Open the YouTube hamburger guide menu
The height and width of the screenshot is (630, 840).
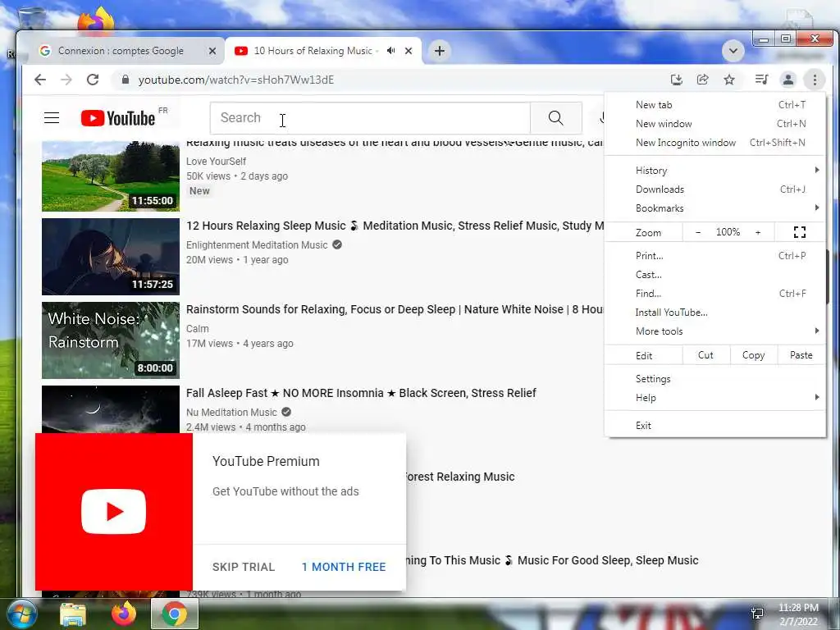click(52, 118)
